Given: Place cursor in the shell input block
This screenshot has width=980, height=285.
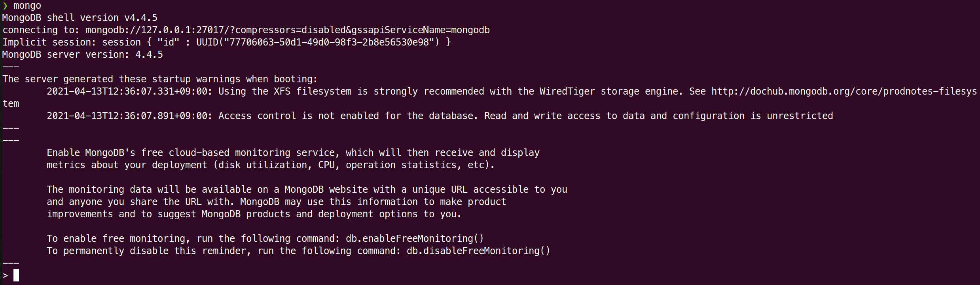Looking at the screenshot, I should coord(16,275).
